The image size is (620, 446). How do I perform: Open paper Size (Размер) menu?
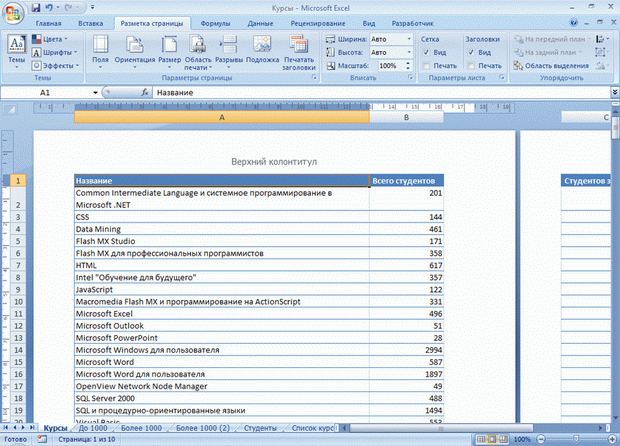pyautogui.click(x=169, y=52)
